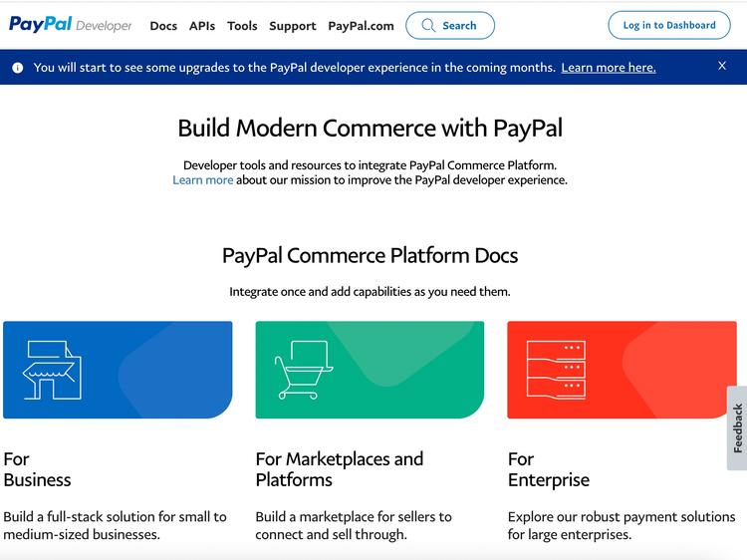The image size is (747, 560).
Task: Open the Feedback side tab
Action: point(737,428)
